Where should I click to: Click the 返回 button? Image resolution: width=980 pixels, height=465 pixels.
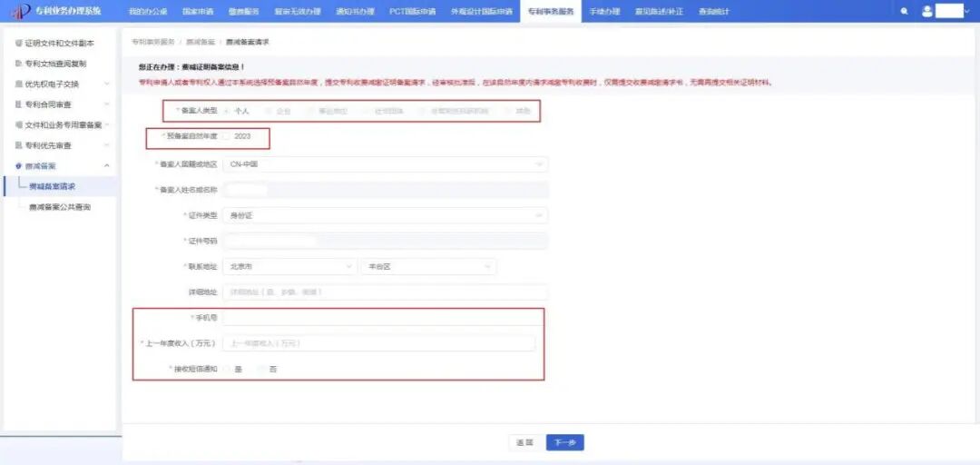click(524, 442)
